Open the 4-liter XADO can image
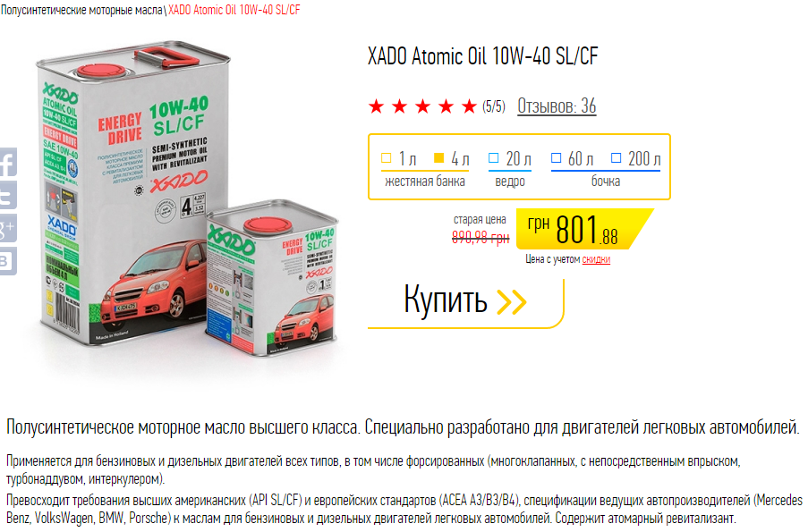This screenshot has height=532, width=808. pyautogui.click(x=133, y=193)
